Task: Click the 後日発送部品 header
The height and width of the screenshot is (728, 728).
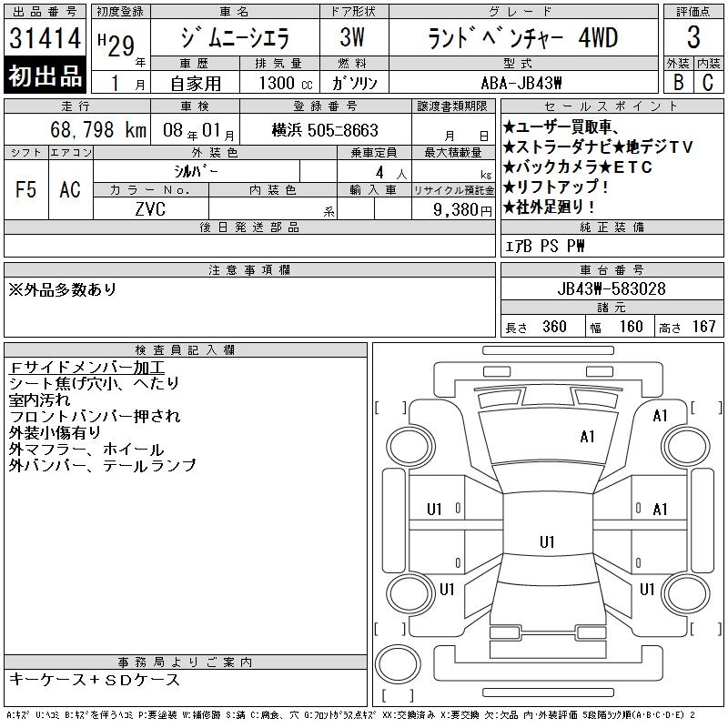Action: pyautogui.click(x=249, y=227)
